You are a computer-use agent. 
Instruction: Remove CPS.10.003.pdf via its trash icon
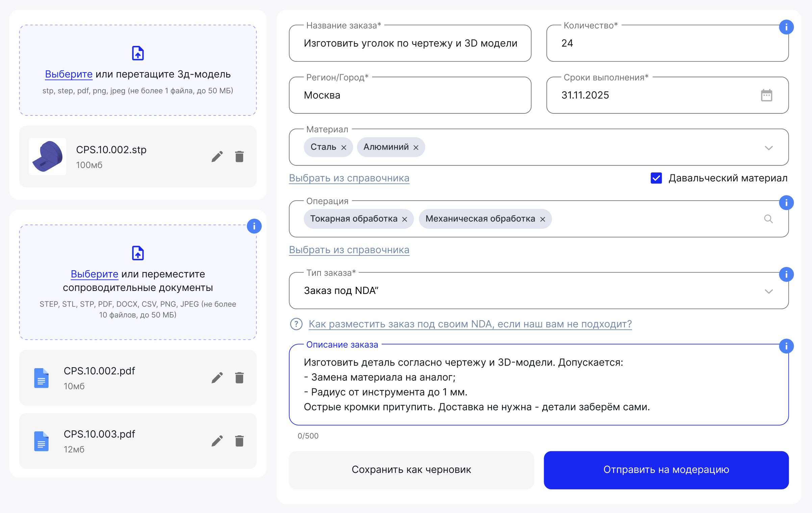tap(239, 441)
